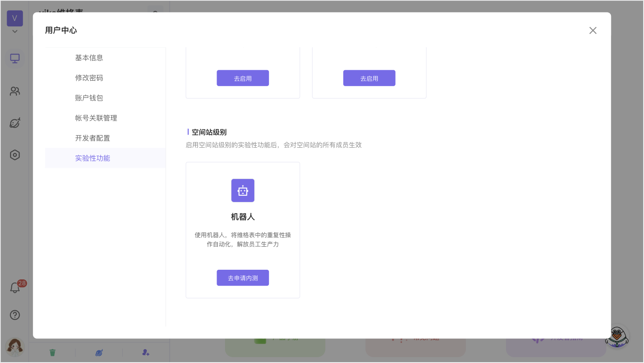Screen dimensions: 644x363
Task: Open 修改密码 menu item
Action: [x=89, y=78]
